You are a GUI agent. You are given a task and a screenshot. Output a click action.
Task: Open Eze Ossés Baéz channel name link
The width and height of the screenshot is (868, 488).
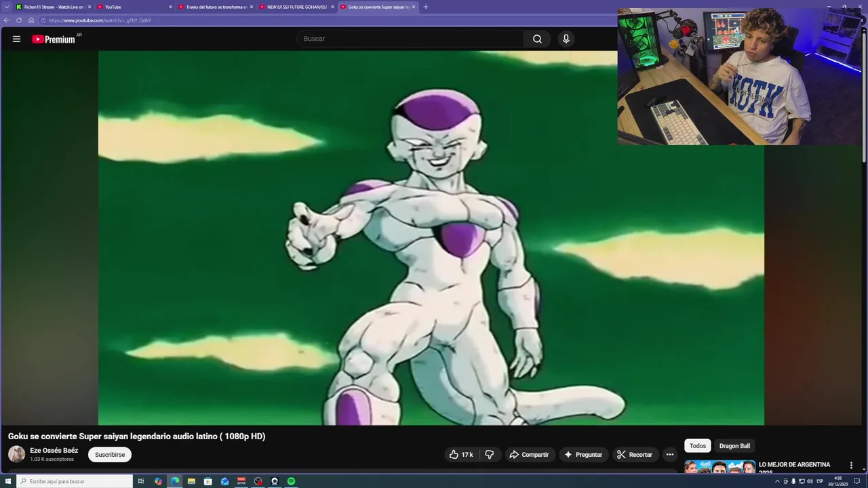54,451
